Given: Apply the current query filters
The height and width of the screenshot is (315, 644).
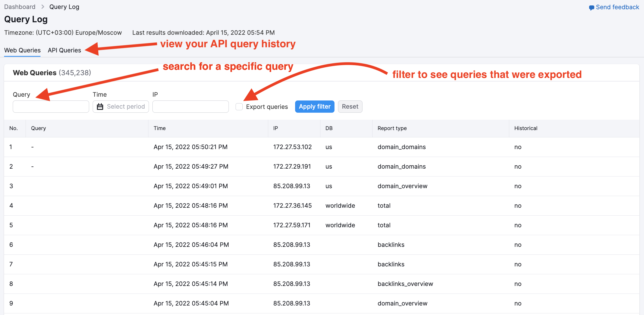Looking at the screenshot, I should tap(314, 106).
